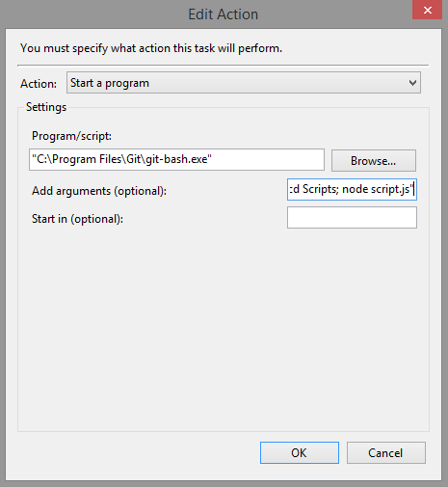
Task: Click the instruction text about specifying an action
Action: (x=151, y=48)
